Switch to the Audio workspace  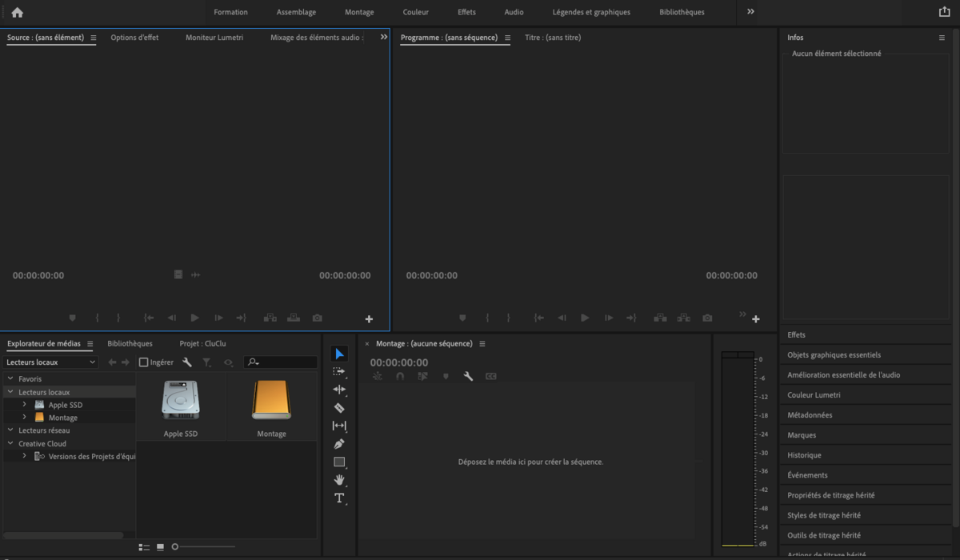514,12
